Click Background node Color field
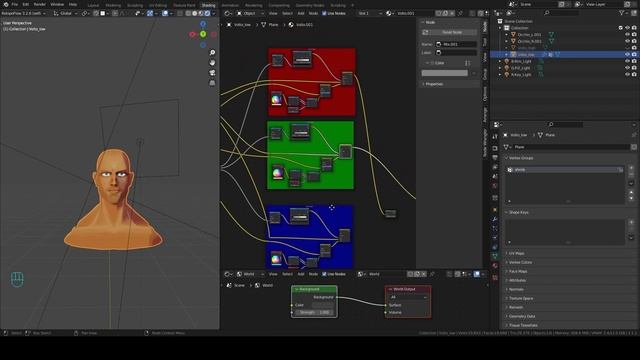Viewport: 640px width, 360px height. (322, 305)
